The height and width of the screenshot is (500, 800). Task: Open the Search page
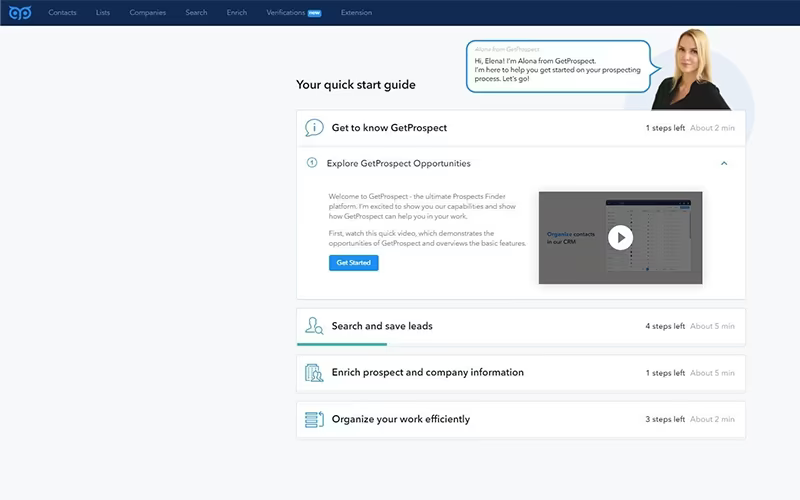(x=196, y=12)
